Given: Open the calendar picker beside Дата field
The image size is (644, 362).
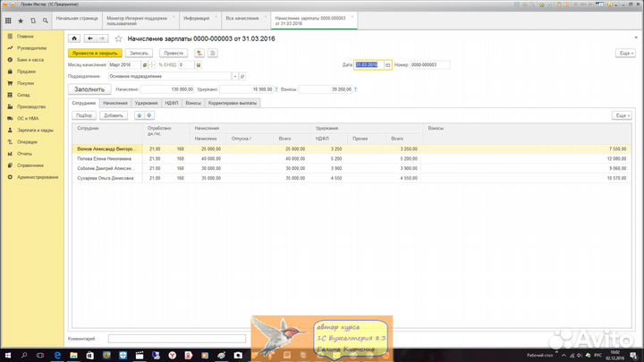Looking at the screenshot, I should 386,64.
